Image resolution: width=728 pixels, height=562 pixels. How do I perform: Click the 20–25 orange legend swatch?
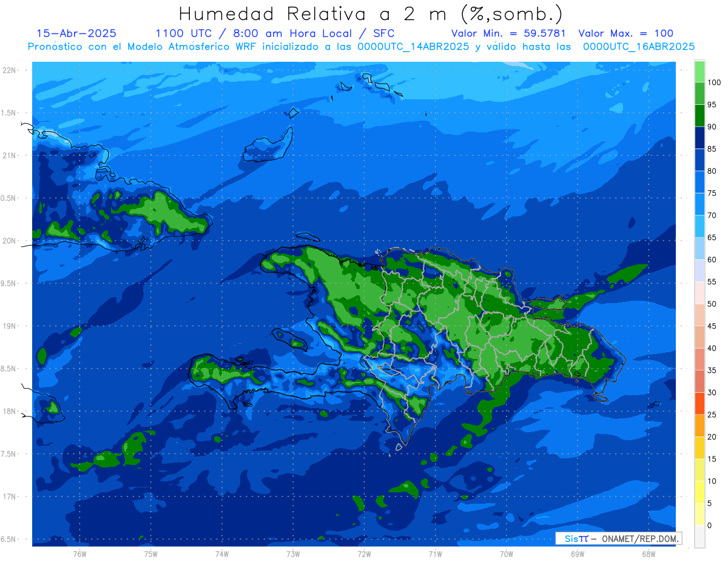699,426
